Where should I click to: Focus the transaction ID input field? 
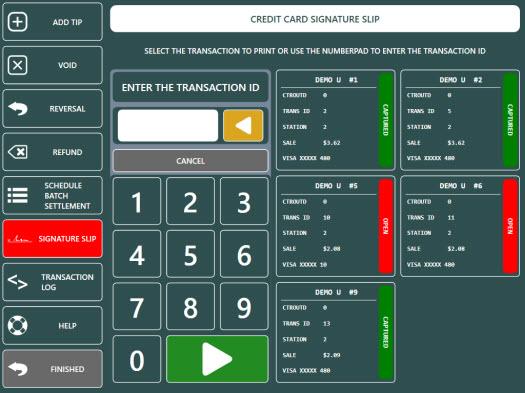168,126
